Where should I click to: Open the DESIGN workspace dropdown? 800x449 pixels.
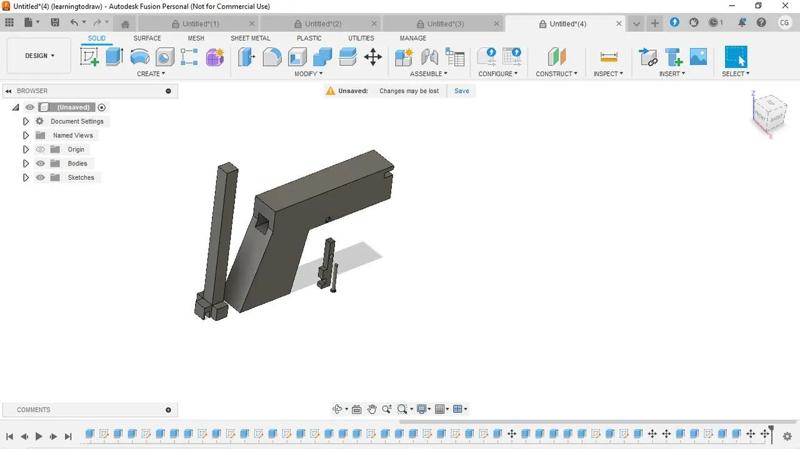[39, 56]
